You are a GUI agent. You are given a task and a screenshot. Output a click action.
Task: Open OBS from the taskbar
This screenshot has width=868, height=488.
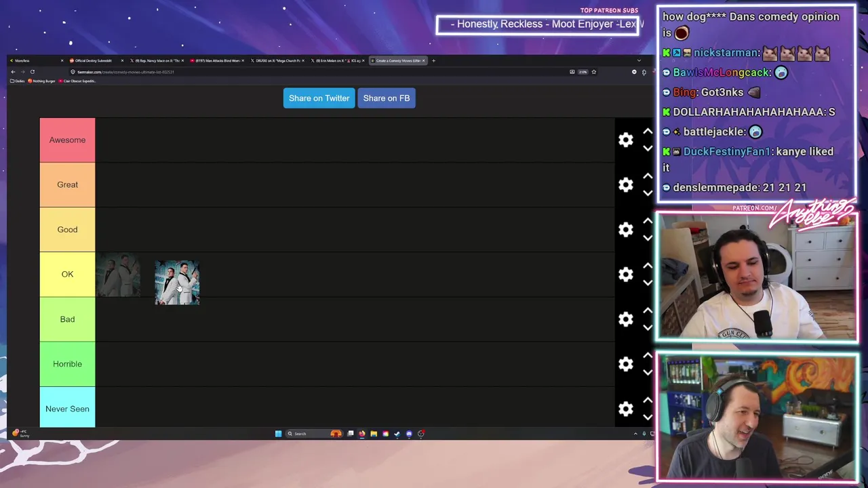pos(421,434)
